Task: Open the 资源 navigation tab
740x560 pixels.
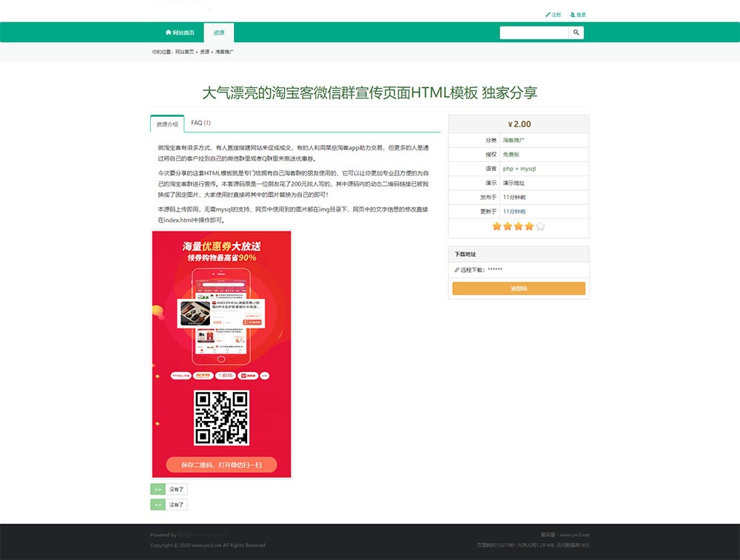Action: tap(219, 33)
